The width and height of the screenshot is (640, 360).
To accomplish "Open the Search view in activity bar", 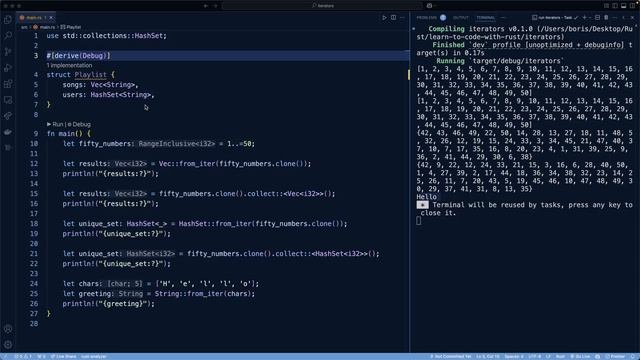I will (x=8, y=36).
